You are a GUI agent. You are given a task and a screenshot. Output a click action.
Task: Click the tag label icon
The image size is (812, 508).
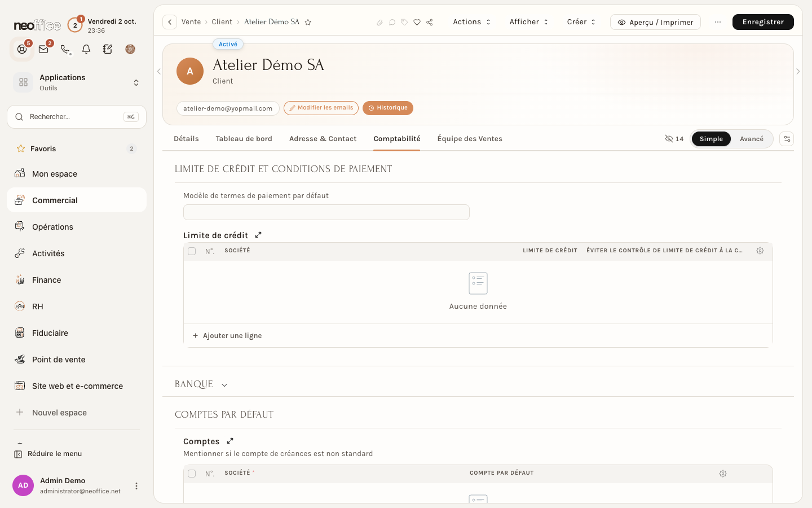(x=404, y=23)
